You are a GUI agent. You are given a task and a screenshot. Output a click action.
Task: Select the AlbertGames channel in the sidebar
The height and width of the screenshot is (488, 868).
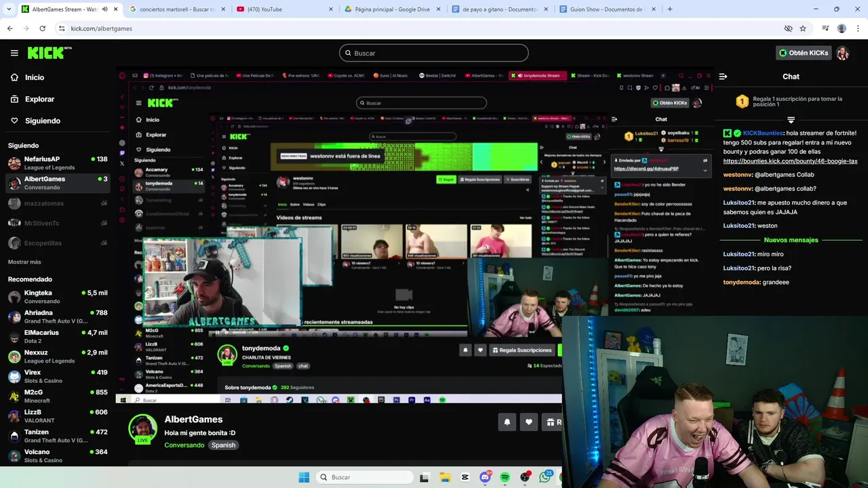(x=58, y=183)
